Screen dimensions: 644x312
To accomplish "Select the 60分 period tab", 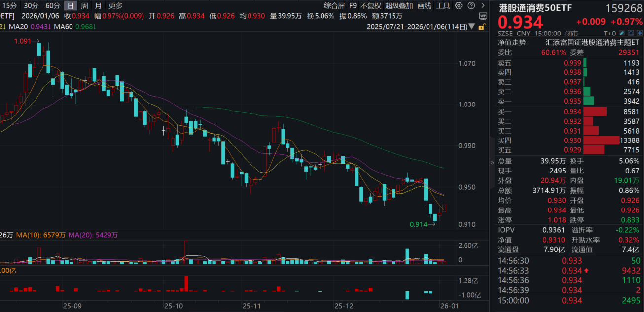I will (x=52, y=6).
